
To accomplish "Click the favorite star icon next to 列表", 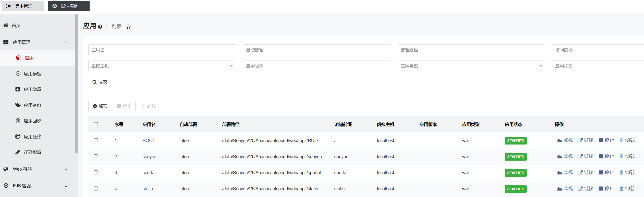I will (129, 27).
